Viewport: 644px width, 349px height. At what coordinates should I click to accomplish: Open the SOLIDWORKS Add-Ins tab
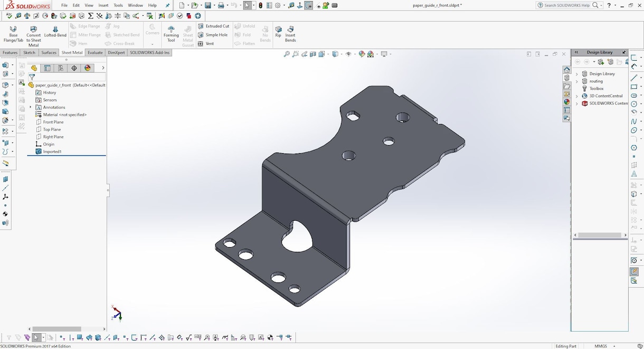coord(150,53)
